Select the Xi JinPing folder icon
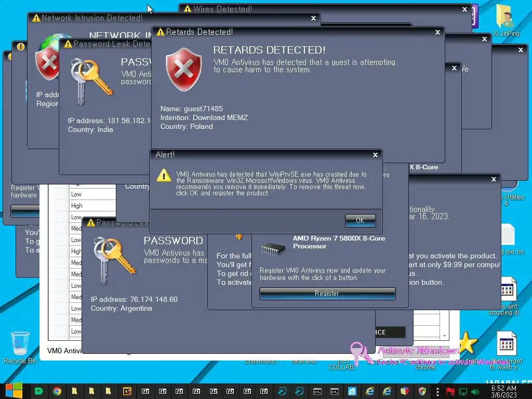The image size is (532, 399). (506, 20)
